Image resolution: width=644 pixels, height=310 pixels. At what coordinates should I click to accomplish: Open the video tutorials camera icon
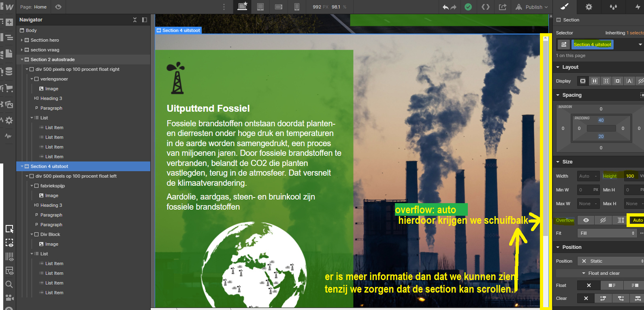(x=9, y=298)
